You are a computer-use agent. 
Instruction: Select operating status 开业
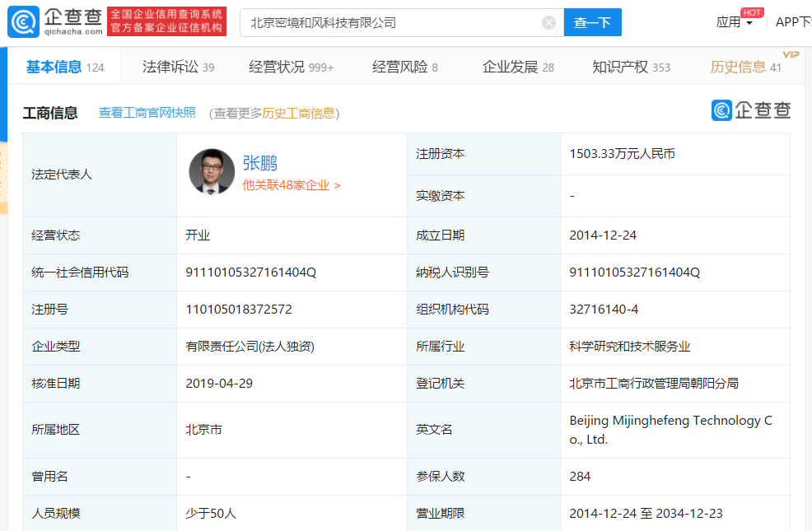click(x=198, y=235)
